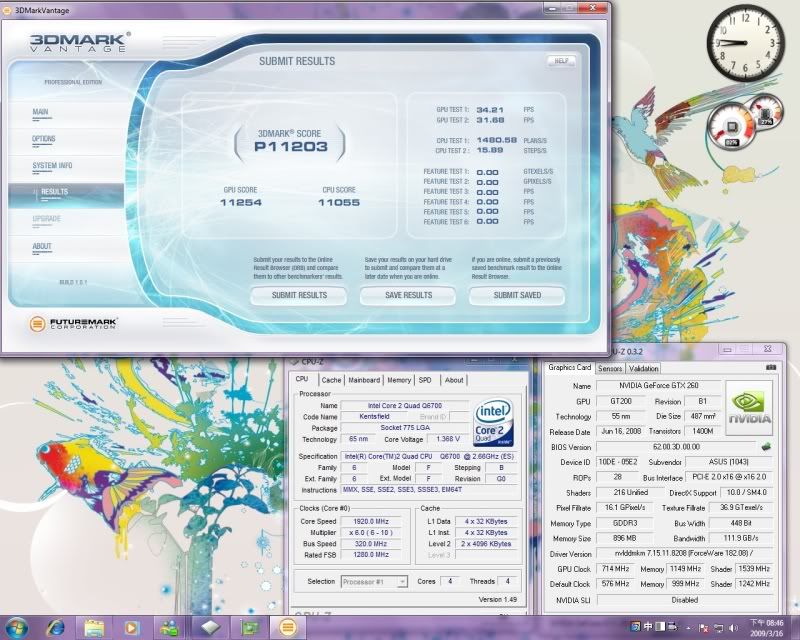Click the Core Speed value 1920.0 MHz

371,522
